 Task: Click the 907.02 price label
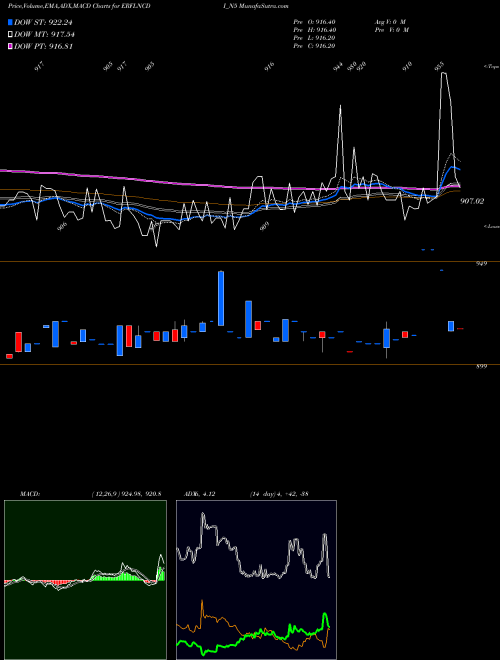tap(472, 202)
